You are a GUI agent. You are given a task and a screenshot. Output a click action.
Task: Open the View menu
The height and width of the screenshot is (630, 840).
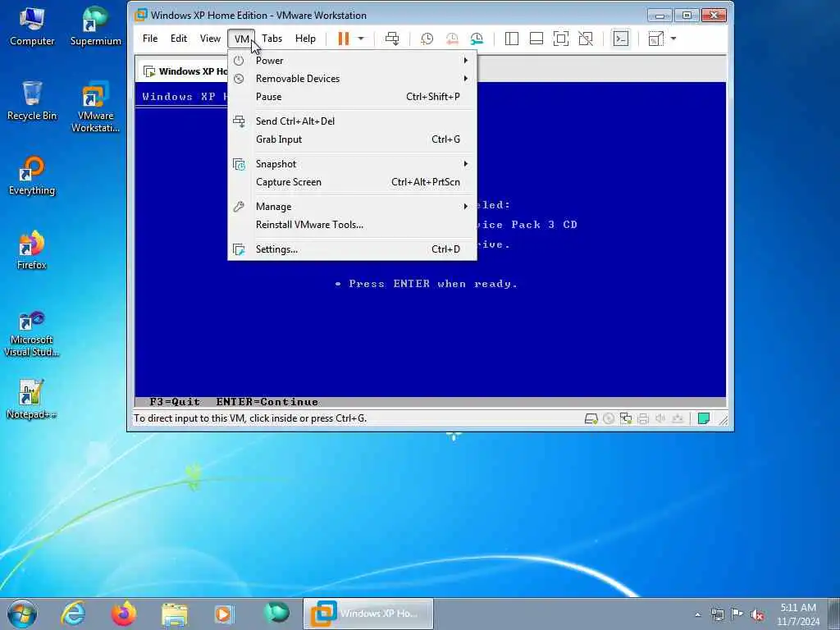click(210, 39)
